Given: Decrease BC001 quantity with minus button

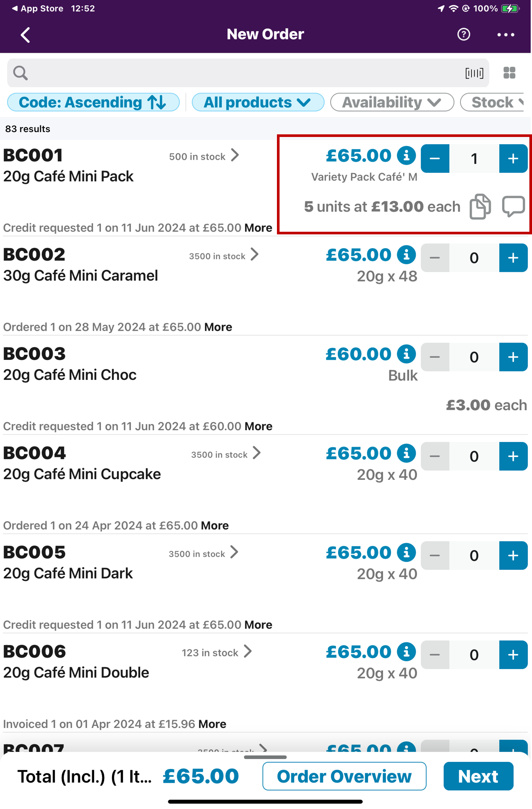Looking at the screenshot, I should tap(435, 159).
